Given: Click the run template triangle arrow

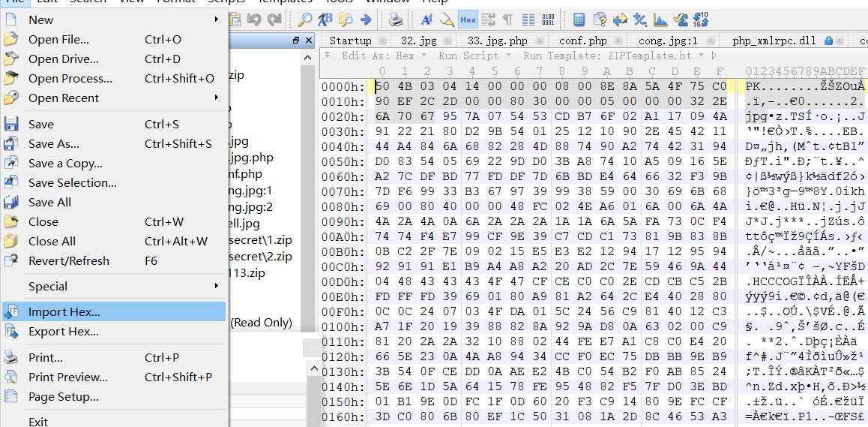Looking at the screenshot, I should 714,56.
